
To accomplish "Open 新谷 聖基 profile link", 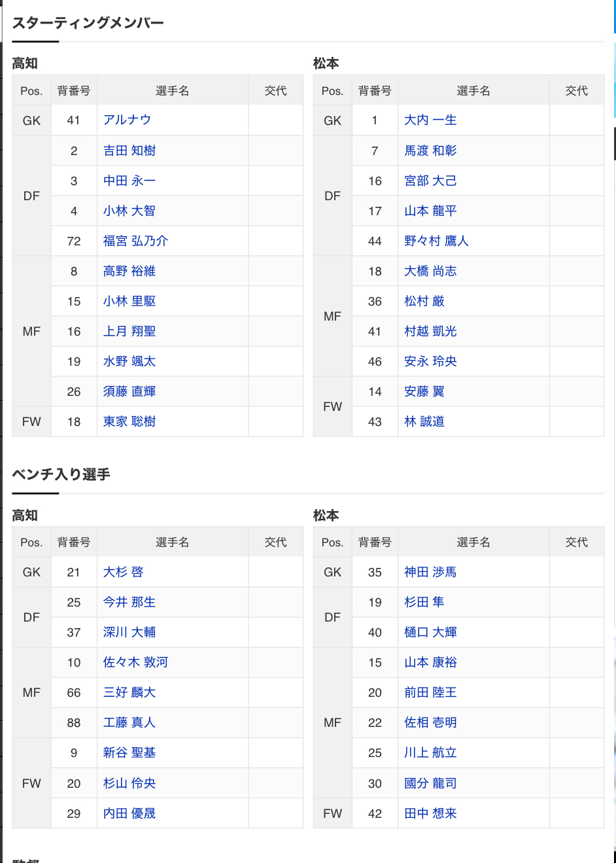I will point(129,752).
